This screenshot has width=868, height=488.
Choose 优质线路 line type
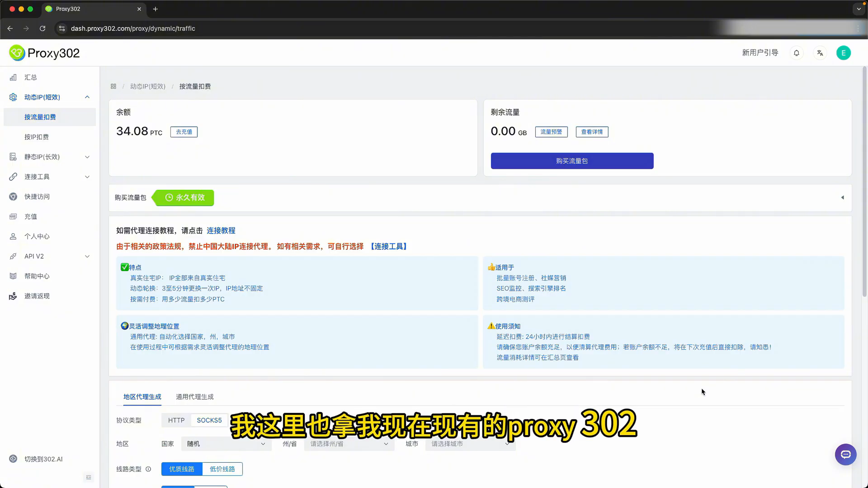click(x=182, y=469)
